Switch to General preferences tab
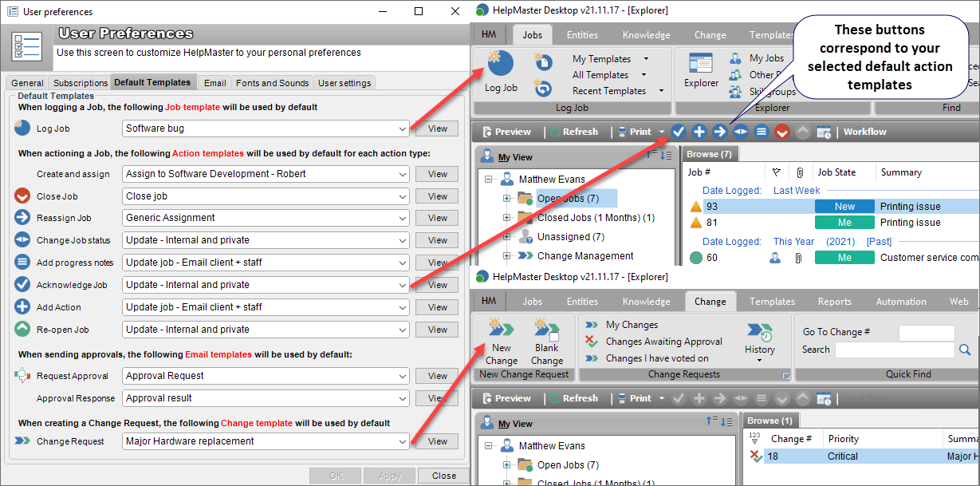The height and width of the screenshot is (486, 980). point(27,83)
